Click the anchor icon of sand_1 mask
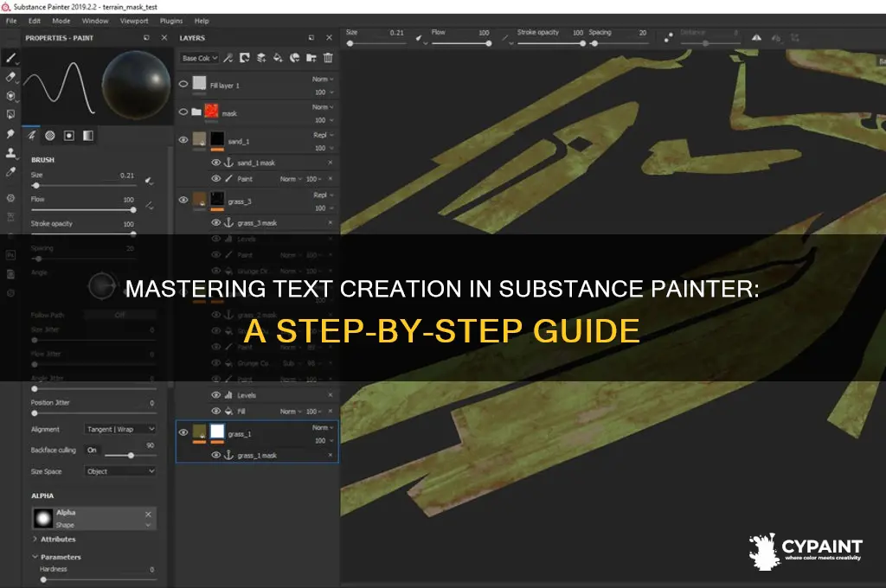The image size is (886, 588). [x=228, y=163]
